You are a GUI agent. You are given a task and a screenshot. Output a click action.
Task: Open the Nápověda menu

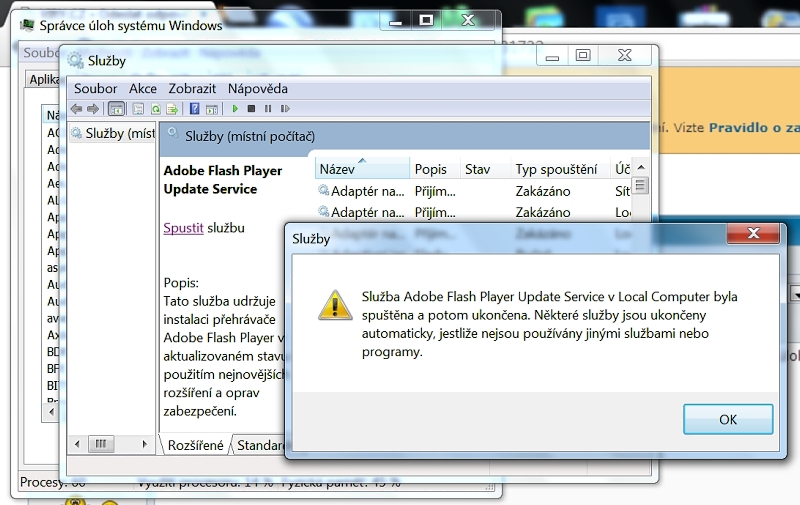pyautogui.click(x=257, y=88)
